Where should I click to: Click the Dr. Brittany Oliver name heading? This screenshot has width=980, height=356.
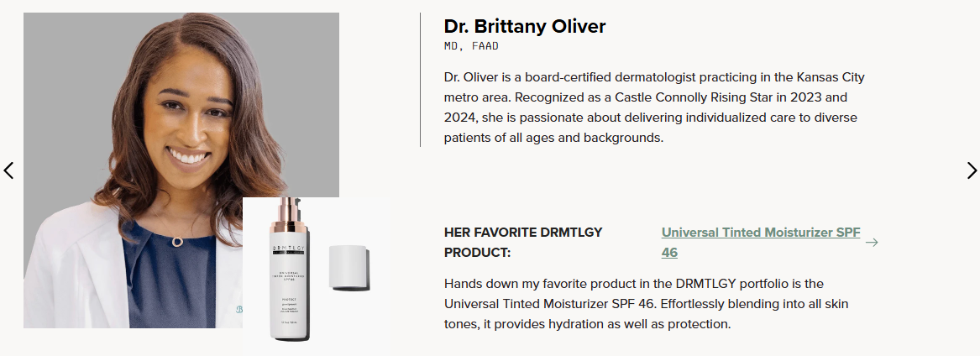(525, 26)
